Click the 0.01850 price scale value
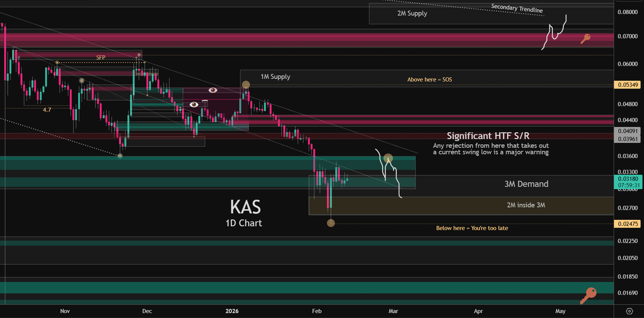This screenshot has width=644, height=318. click(x=627, y=276)
